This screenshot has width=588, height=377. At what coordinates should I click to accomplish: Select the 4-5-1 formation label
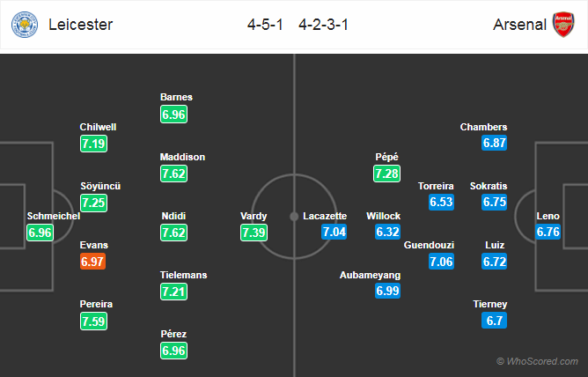click(x=265, y=25)
